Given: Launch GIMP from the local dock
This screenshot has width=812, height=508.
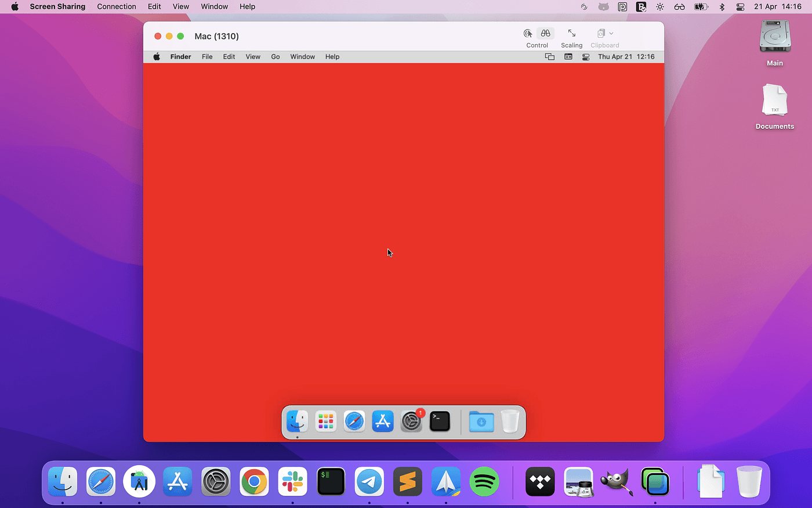Looking at the screenshot, I should click(x=617, y=481).
